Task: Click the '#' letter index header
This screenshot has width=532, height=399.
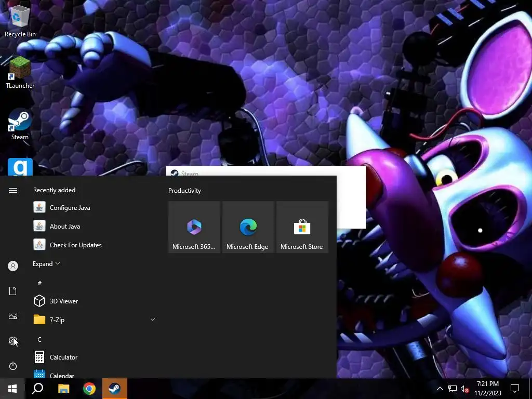Action: click(x=39, y=283)
